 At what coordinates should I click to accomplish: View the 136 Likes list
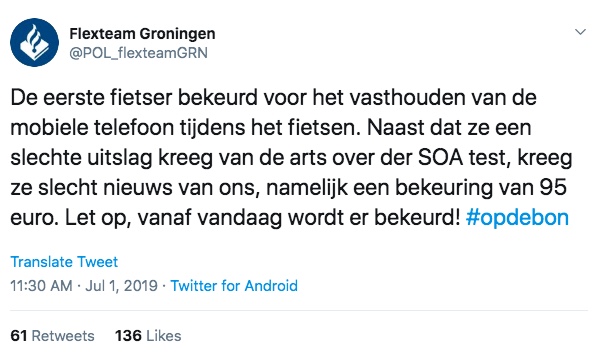[x=148, y=336]
